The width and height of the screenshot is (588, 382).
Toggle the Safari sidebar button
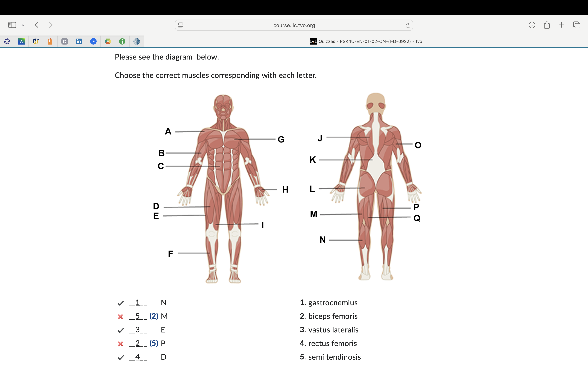coord(12,25)
